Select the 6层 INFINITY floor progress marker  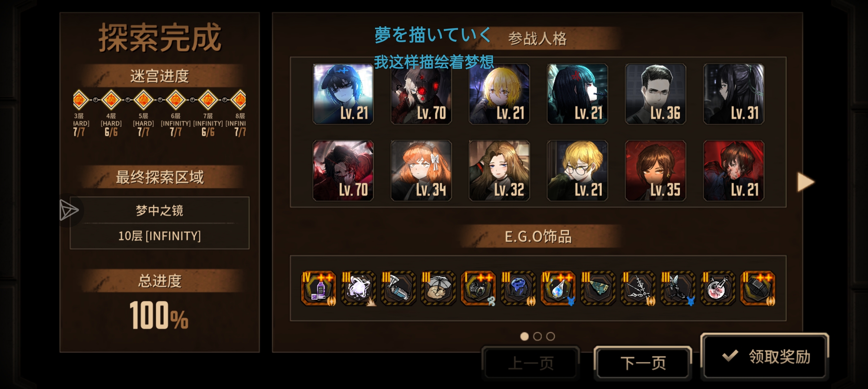[x=176, y=100]
